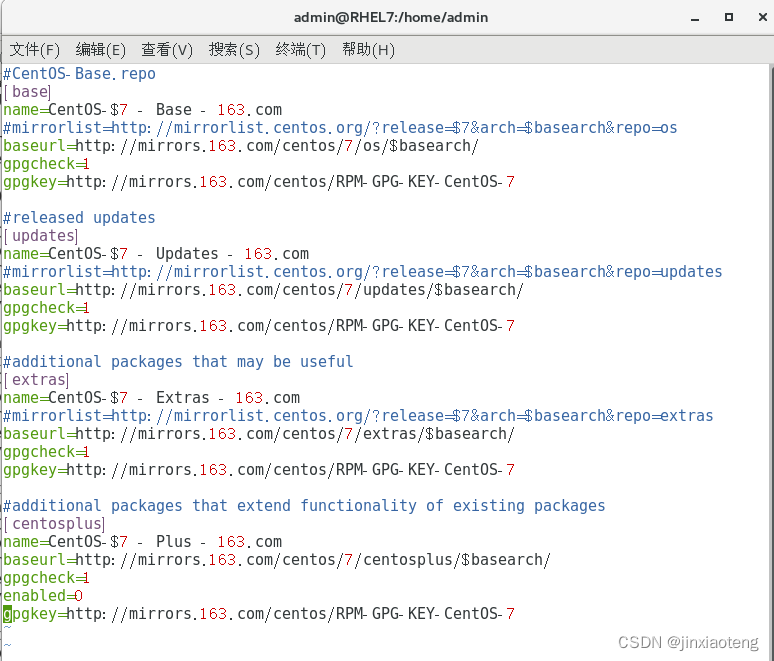Viewport: 774px width, 661px height.
Task: Click the [base] section header
Action: [x=28, y=92]
